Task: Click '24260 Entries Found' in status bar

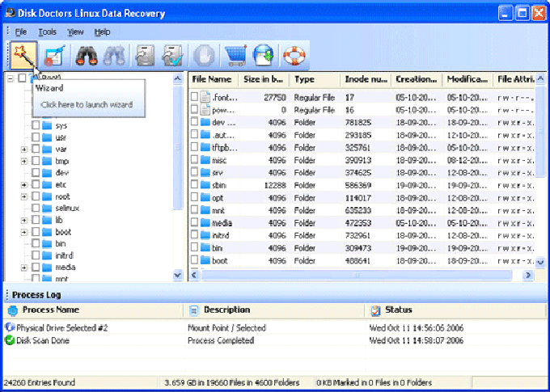Action: coord(40,382)
